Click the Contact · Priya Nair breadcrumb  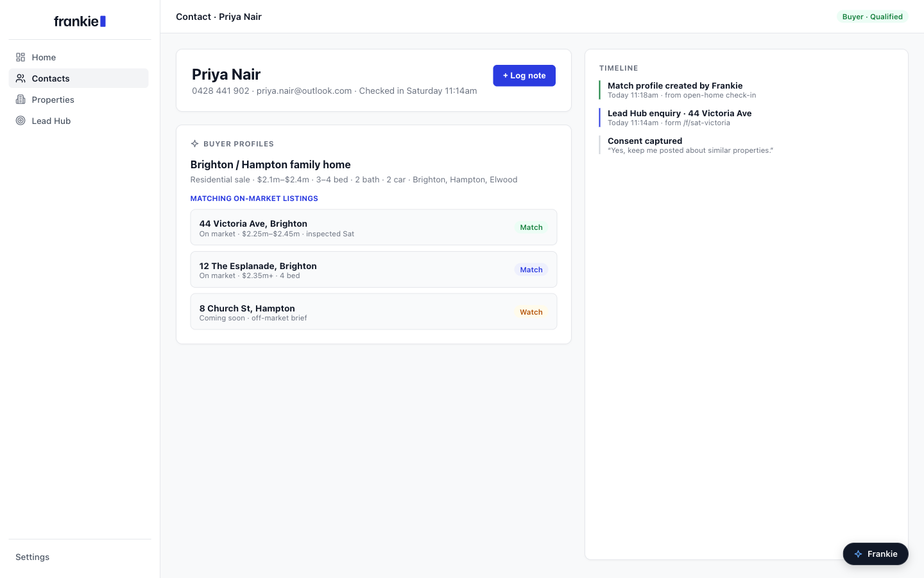219,17
